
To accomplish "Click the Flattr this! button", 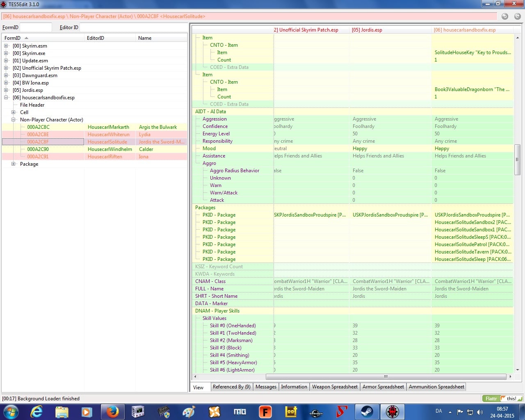I will 502,399.
